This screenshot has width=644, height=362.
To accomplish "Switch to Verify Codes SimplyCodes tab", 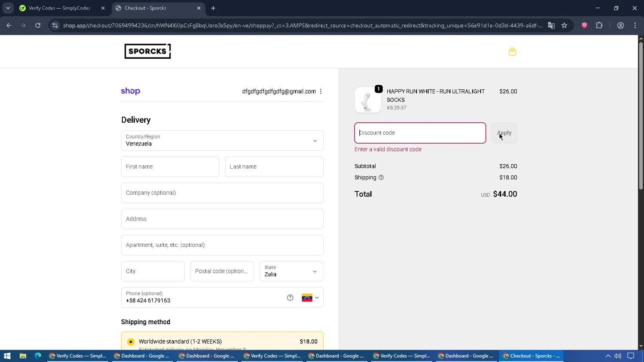I will pos(59,8).
